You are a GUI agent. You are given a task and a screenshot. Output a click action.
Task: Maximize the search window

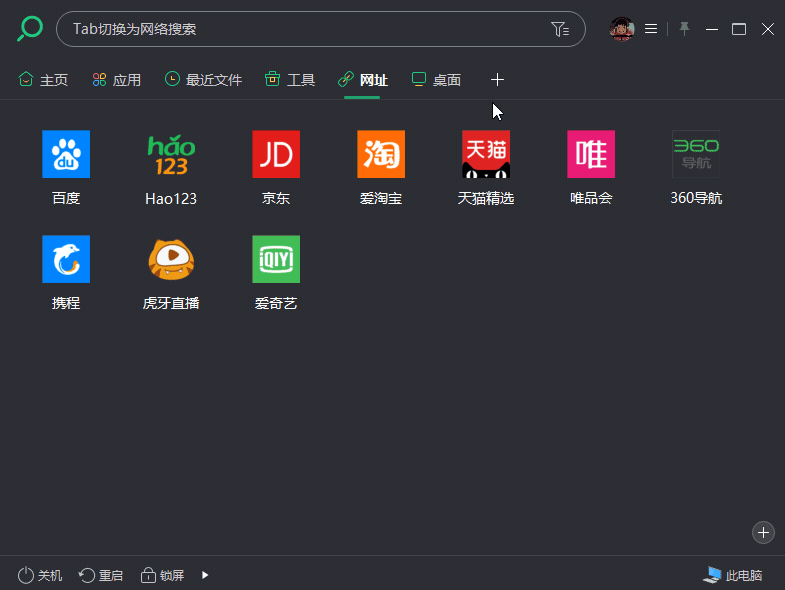click(739, 29)
